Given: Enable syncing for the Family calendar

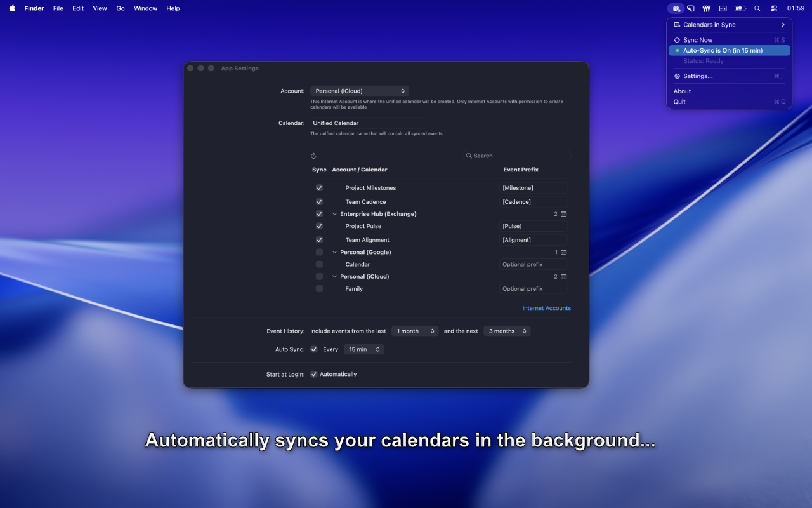Looking at the screenshot, I should pyautogui.click(x=319, y=288).
